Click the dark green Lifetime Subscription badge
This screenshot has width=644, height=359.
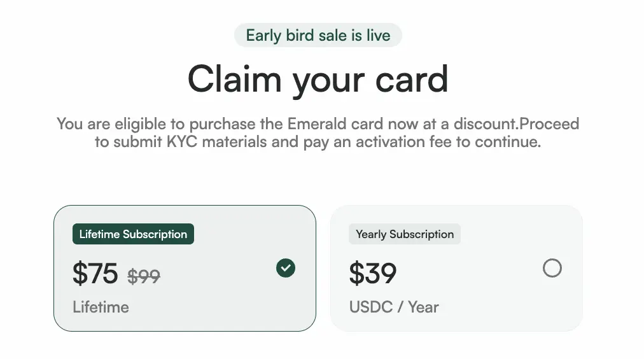[x=133, y=234]
